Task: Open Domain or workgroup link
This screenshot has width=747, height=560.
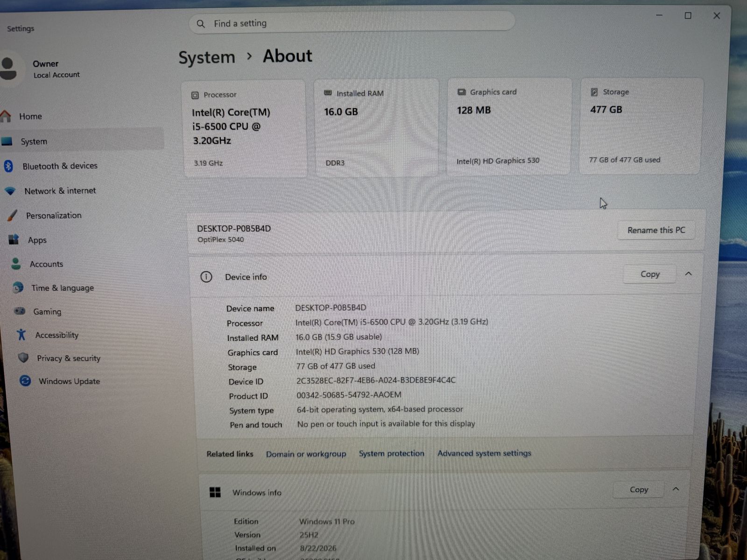Action: pyautogui.click(x=306, y=454)
